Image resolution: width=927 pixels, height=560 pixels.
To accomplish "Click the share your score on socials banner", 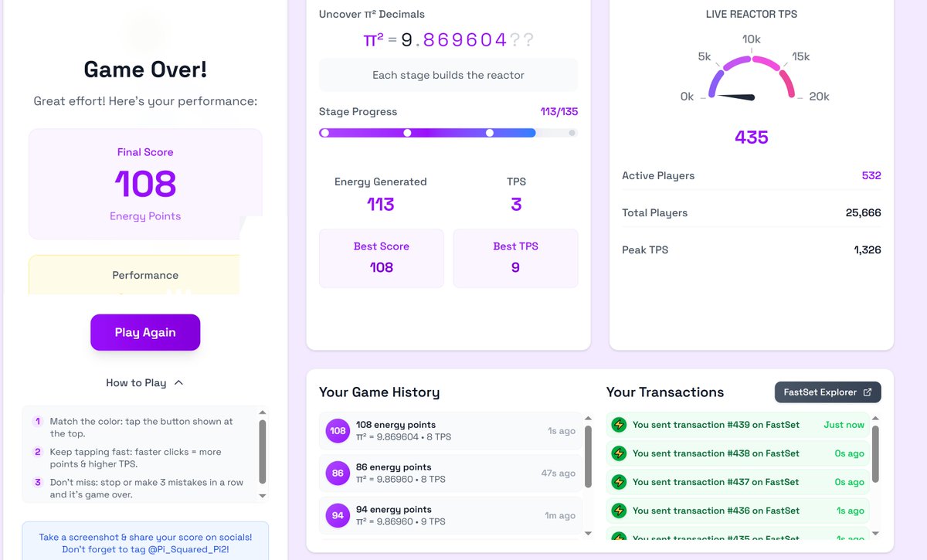I will tap(145, 543).
